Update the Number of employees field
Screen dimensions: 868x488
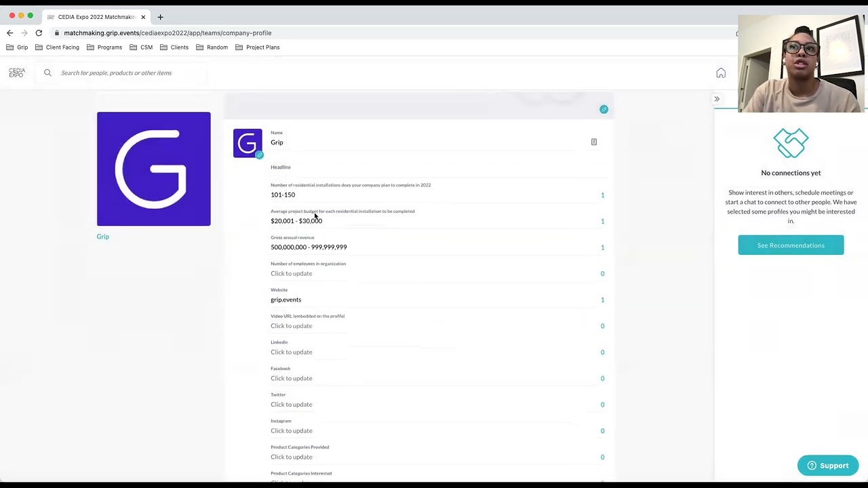coord(292,273)
